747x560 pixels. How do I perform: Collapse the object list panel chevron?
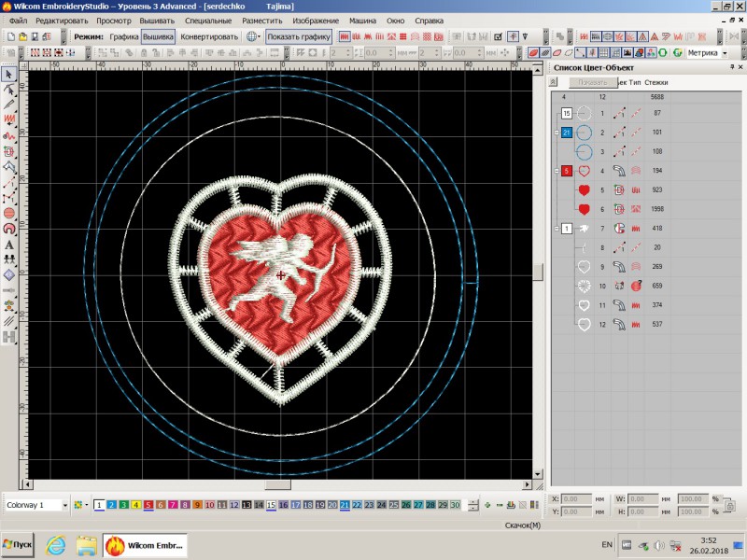pyautogui.click(x=553, y=82)
